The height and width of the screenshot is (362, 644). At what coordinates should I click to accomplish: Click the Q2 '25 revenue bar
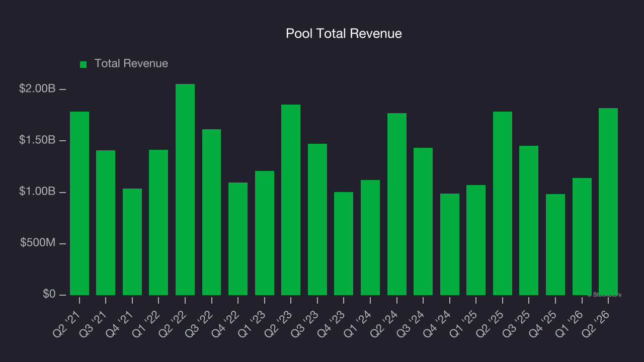coord(503,203)
